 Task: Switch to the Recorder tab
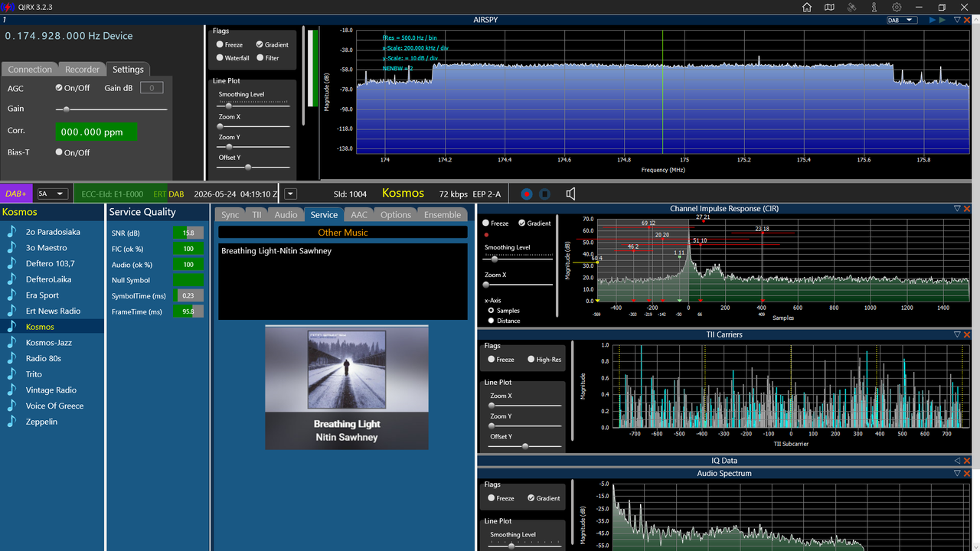pos(82,70)
